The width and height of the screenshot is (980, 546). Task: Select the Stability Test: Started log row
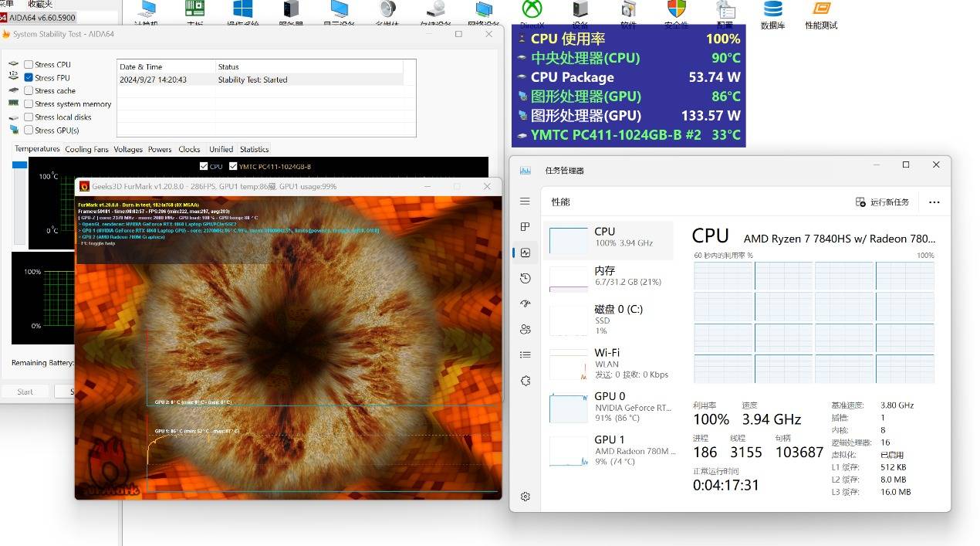pos(260,80)
